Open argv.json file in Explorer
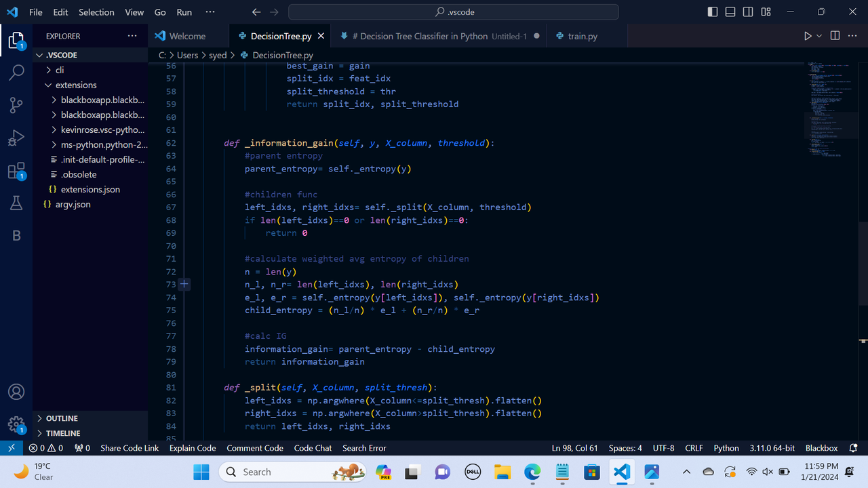This screenshot has height=488, width=868. point(90,204)
